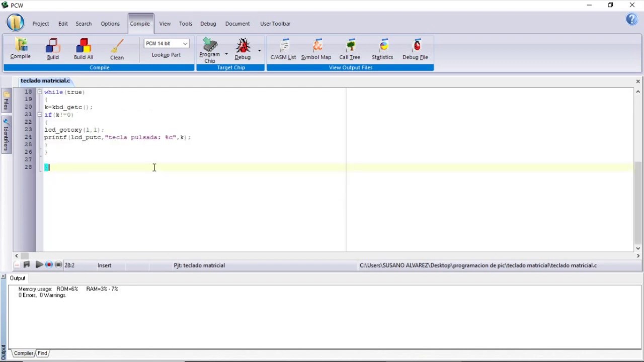
Task: Open the View menu
Action: [165, 24]
